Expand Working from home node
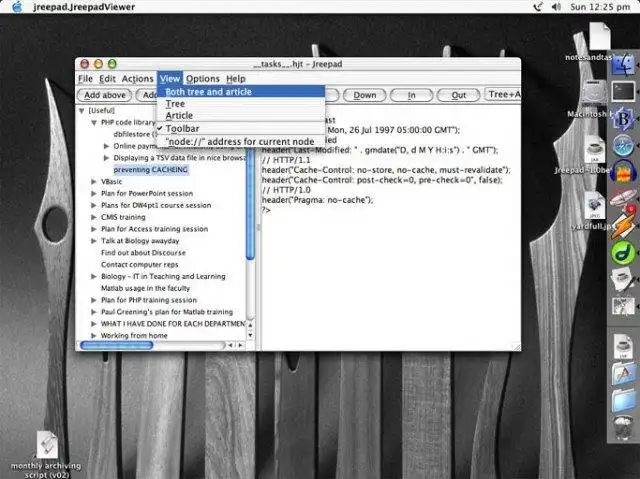The height and width of the screenshot is (479, 640). coord(93,335)
